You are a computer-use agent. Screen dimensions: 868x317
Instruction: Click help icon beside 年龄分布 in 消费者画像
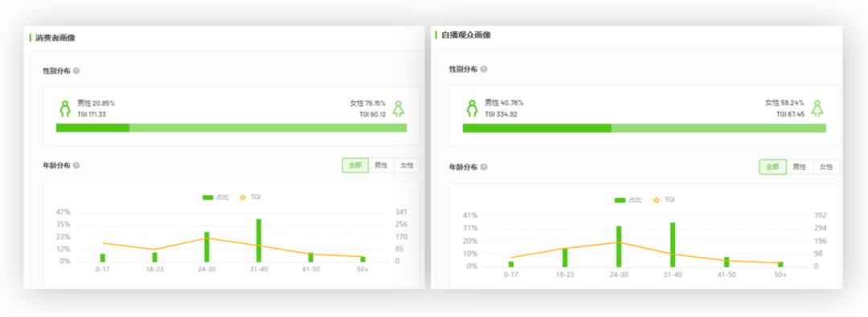pyautogui.click(x=76, y=165)
